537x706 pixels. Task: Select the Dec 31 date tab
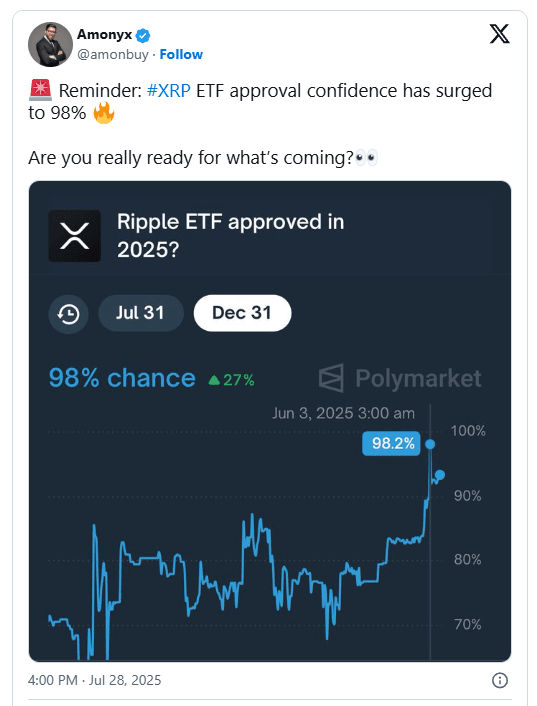click(x=242, y=313)
